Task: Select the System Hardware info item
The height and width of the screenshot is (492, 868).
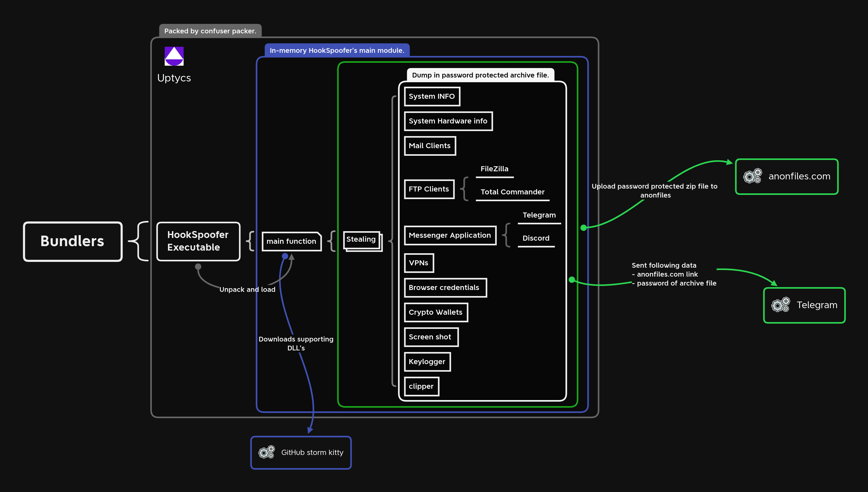Action: point(448,121)
